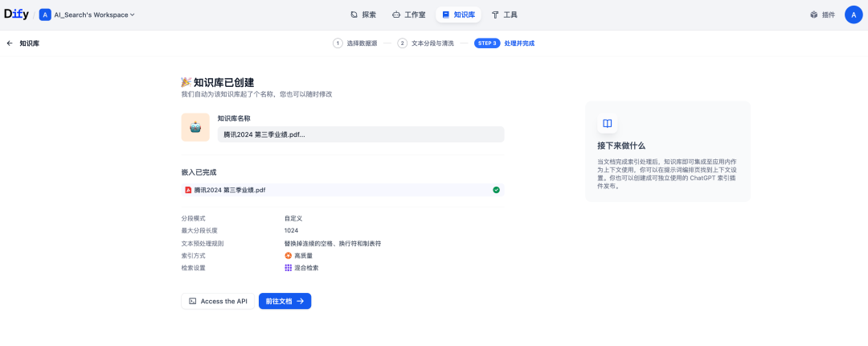Click the 自定义 segmentation mode value

(293, 219)
